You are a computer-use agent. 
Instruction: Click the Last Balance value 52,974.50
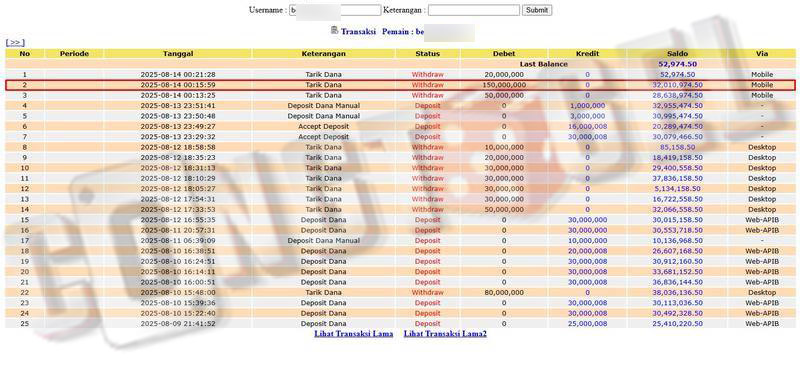(678, 64)
